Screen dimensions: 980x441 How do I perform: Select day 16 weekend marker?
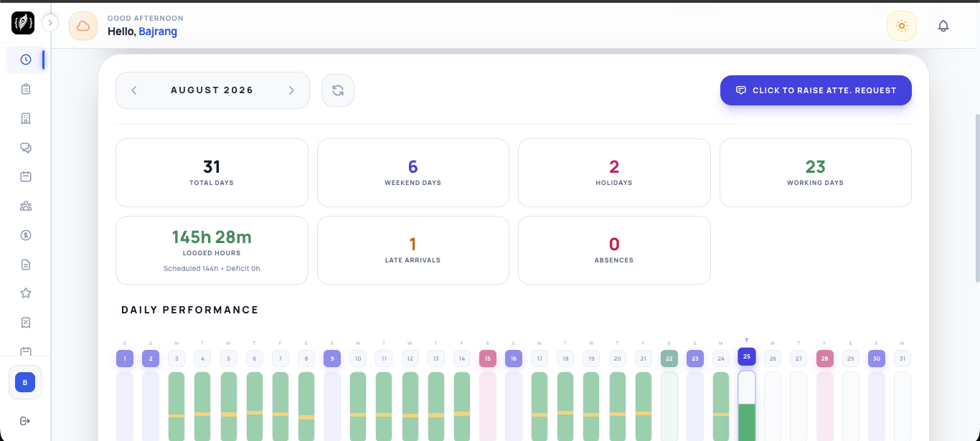pyautogui.click(x=514, y=358)
